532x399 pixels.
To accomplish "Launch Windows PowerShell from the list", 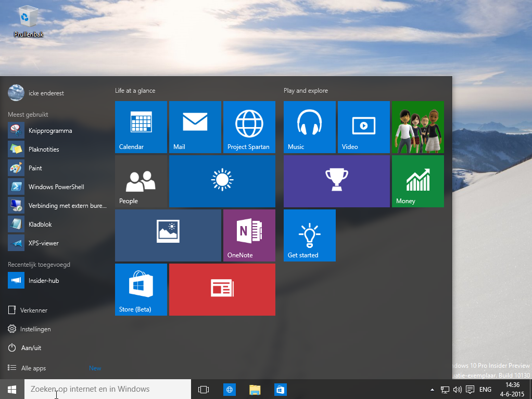I will click(x=56, y=187).
